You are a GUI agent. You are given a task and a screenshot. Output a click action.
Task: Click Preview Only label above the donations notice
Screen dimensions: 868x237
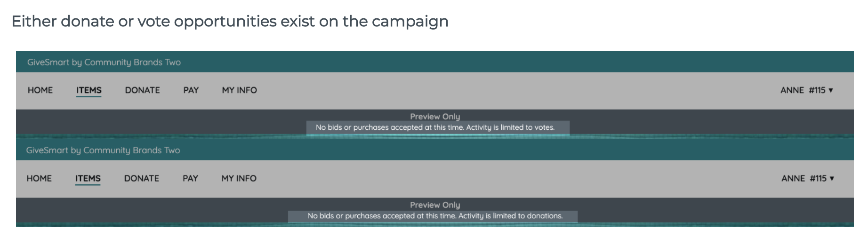[435, 205]
